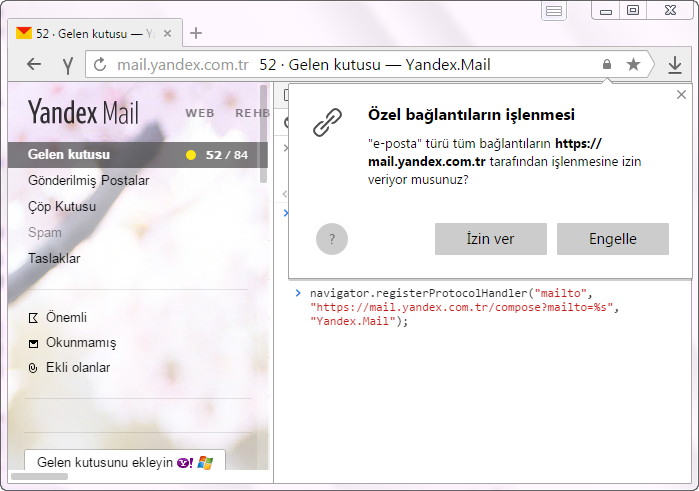Click the 52 / 84 message counter

coord(226,155)
